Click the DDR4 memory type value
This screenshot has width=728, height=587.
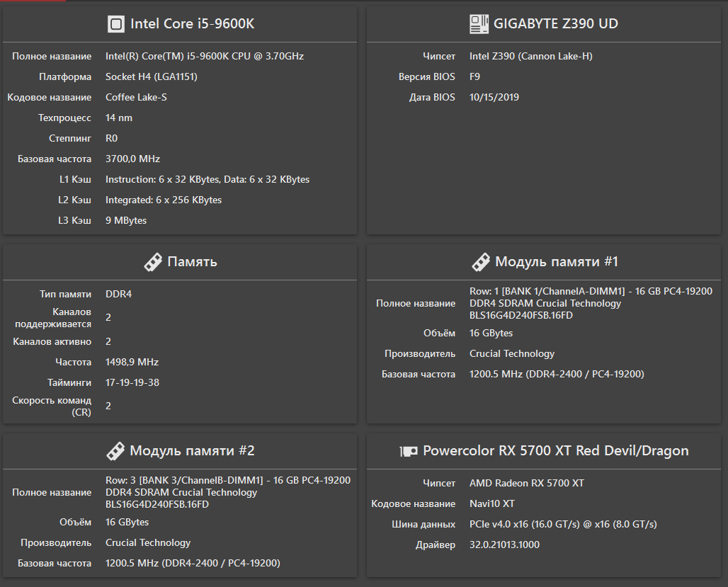118,294
